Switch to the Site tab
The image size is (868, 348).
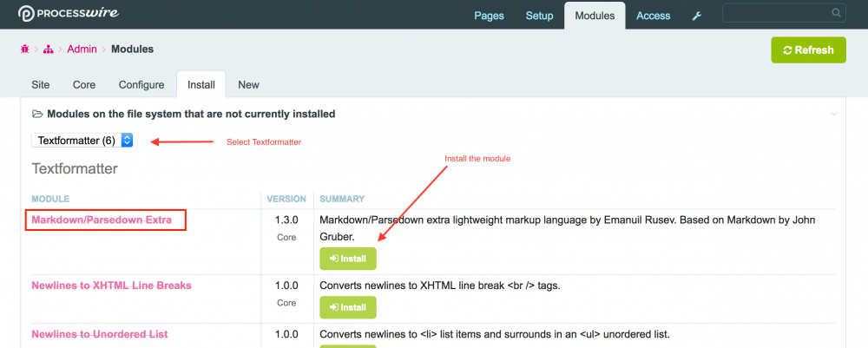pyautogui.click(x=41, y=84)
